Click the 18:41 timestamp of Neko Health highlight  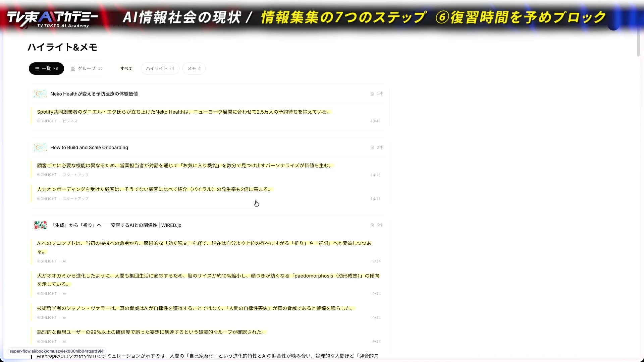(375, 121)
